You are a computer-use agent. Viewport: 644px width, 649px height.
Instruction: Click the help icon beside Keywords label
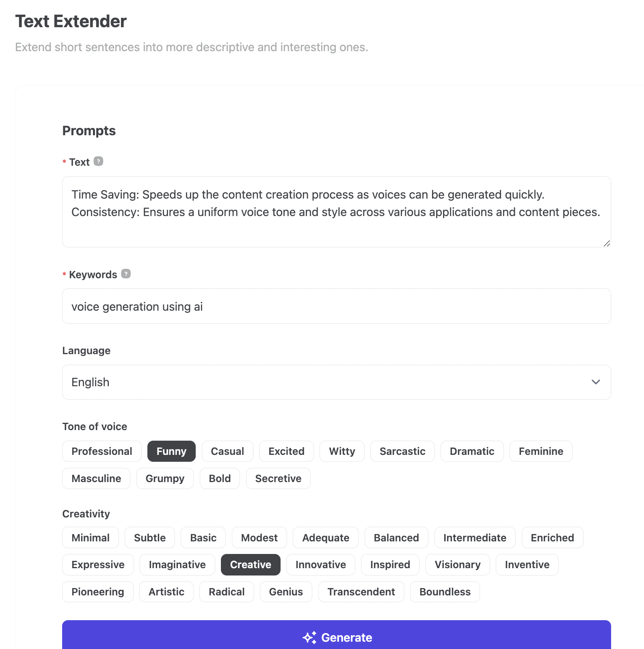(x=126, y=274)
